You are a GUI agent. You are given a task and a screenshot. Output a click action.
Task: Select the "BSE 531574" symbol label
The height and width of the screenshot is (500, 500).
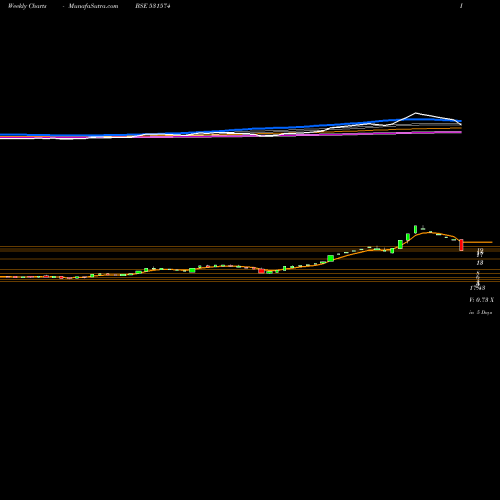(x=153, y=6)
